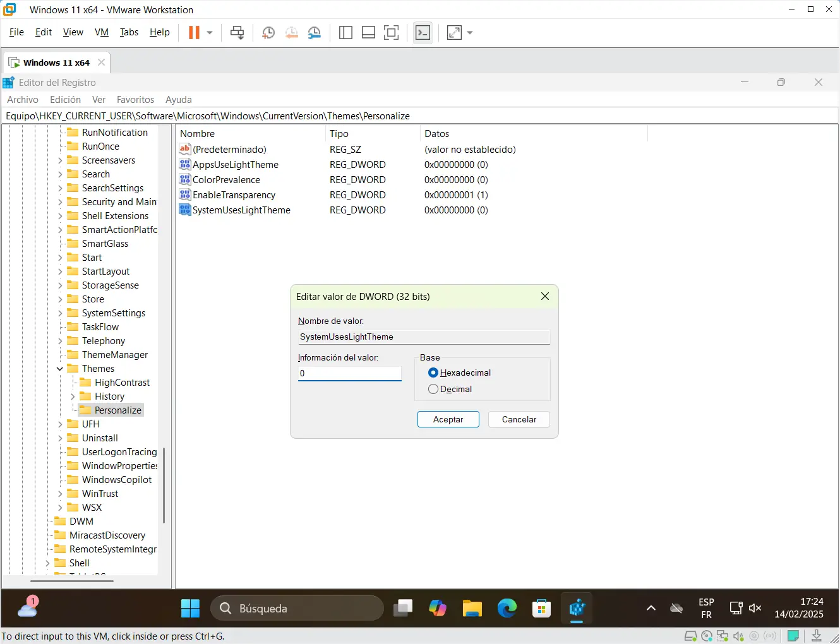Collapse the Themes tree node

(x=60, y=369)
